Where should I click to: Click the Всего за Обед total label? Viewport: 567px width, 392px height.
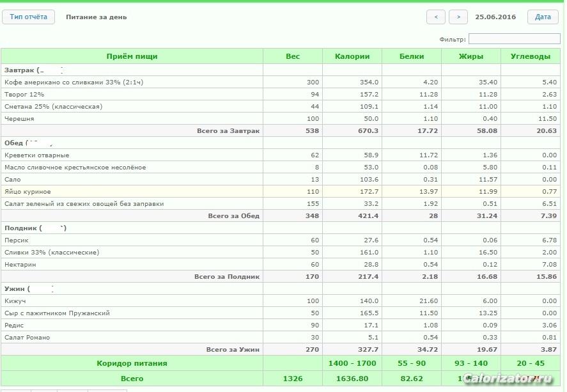coord(233,216)
